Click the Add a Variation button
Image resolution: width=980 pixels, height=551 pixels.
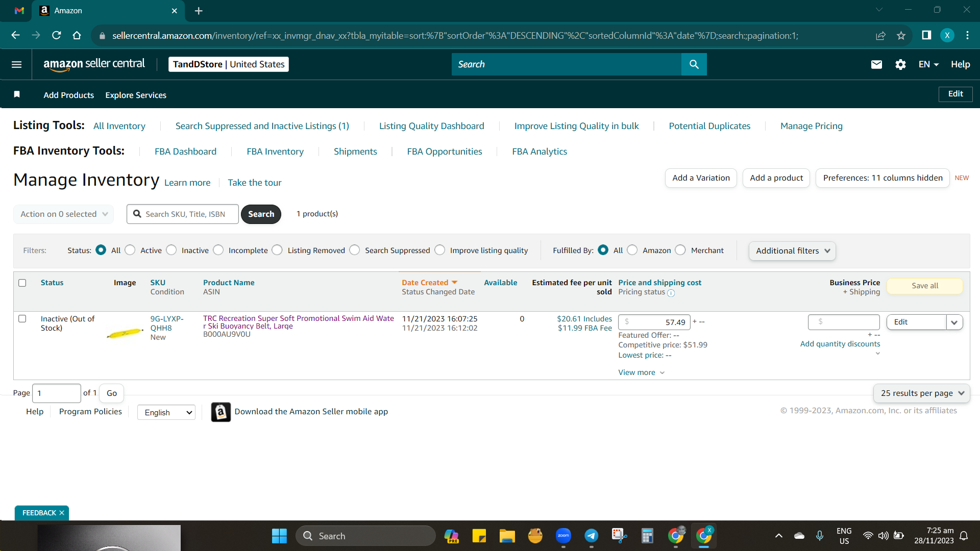[x=701, y=178]
